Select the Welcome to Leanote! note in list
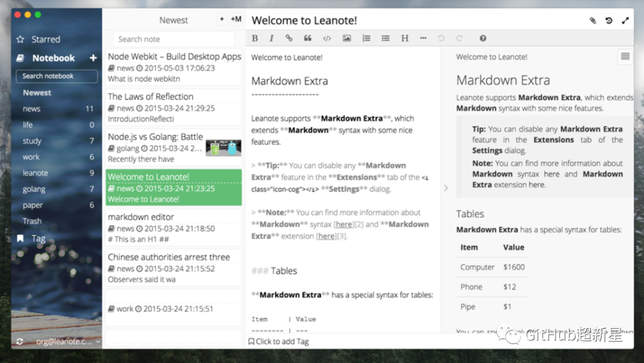This screenshot has height=363, width=644. click(x=174, y=188)
